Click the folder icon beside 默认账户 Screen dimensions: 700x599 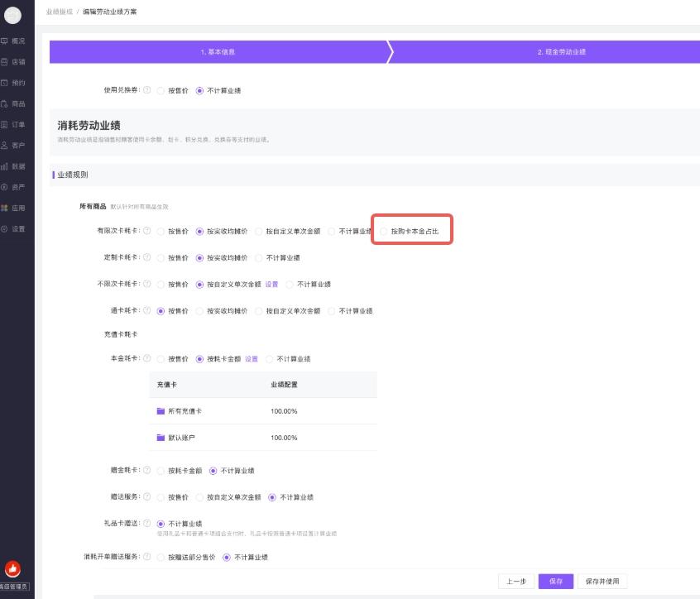coord(161,438)
